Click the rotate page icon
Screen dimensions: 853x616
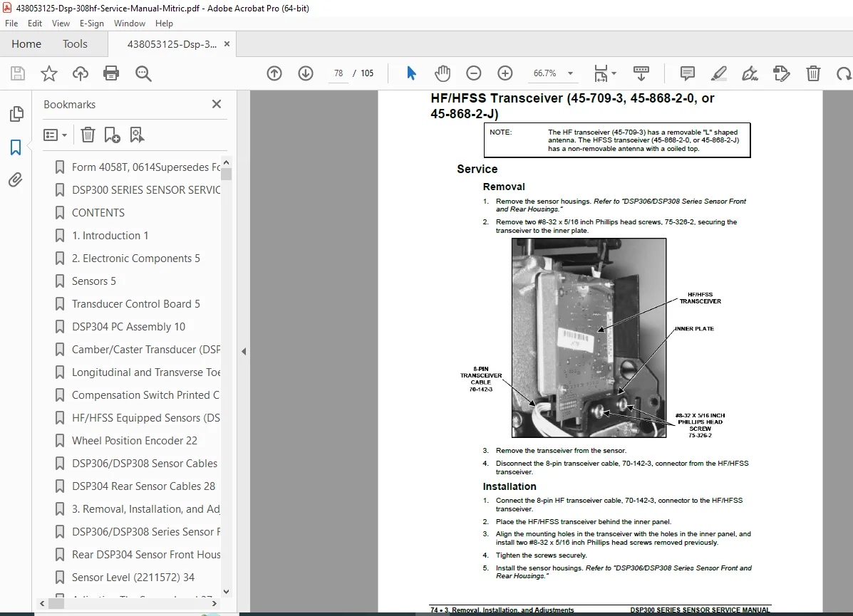coord(844,73)
